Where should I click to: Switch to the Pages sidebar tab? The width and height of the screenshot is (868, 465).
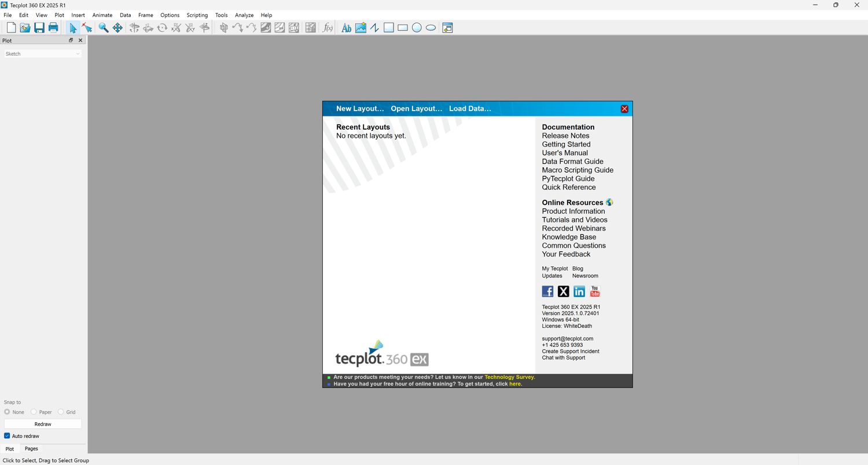pos(31,449)
